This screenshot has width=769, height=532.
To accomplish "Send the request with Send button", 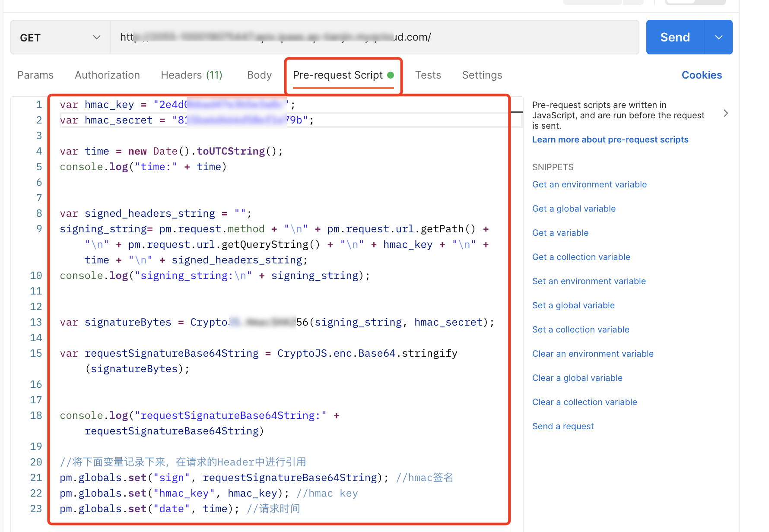I will point(675,38).
